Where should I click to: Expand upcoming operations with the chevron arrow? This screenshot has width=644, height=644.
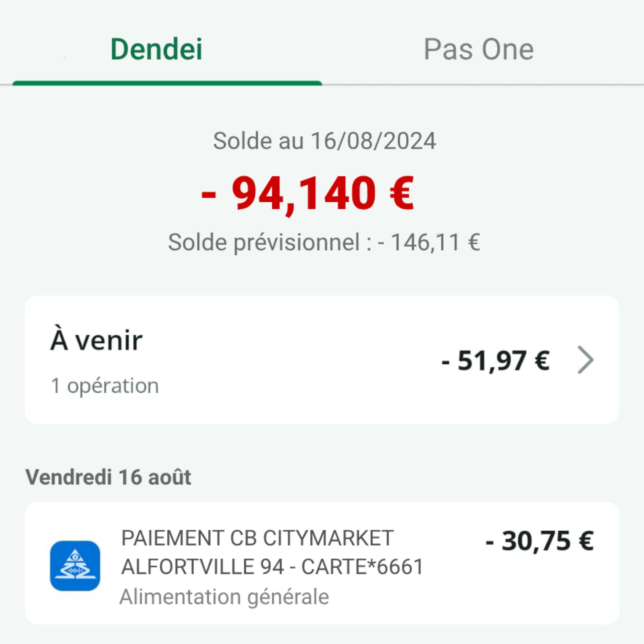585,360
